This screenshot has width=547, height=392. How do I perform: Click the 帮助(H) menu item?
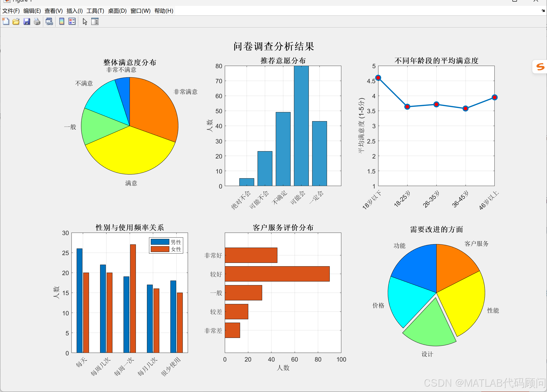pos(164,11)
